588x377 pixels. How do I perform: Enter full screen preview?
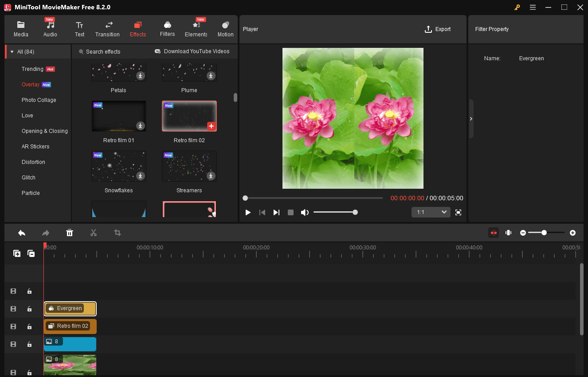[458, 213]
